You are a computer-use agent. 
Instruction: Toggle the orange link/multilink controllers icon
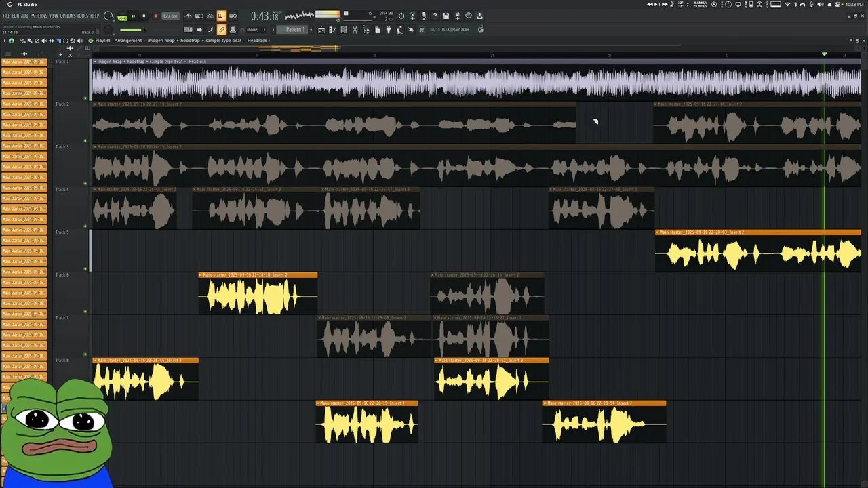(x=221, y=30)
